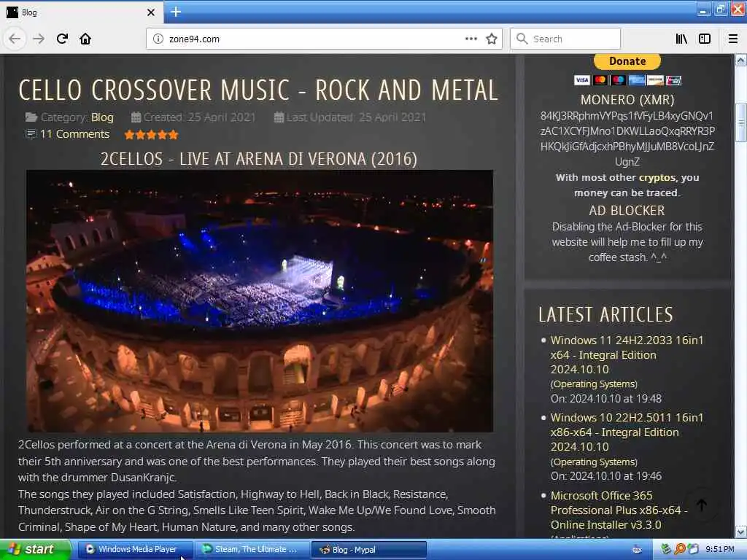747x560 pixels.
Task: Close the Blog tab
Action: tap(151, 12)
